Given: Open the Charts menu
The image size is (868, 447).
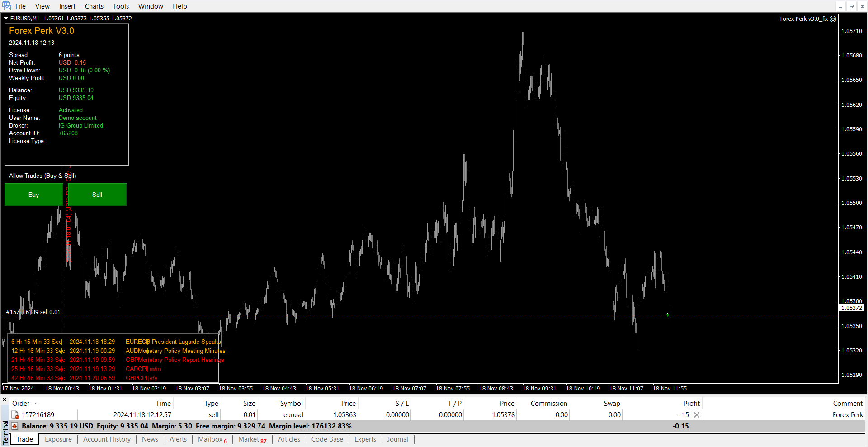Looking at the screenshot, I should point(94,6).
